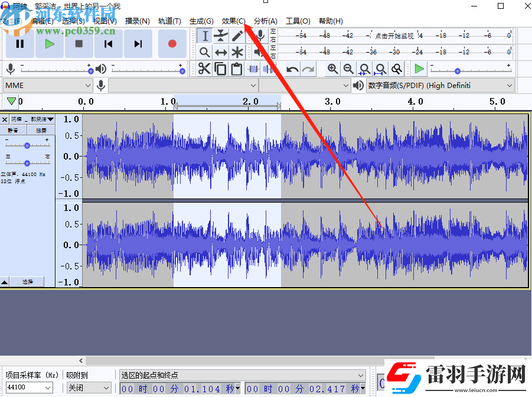Click the recording meter microphone icon

click(260, 35)
